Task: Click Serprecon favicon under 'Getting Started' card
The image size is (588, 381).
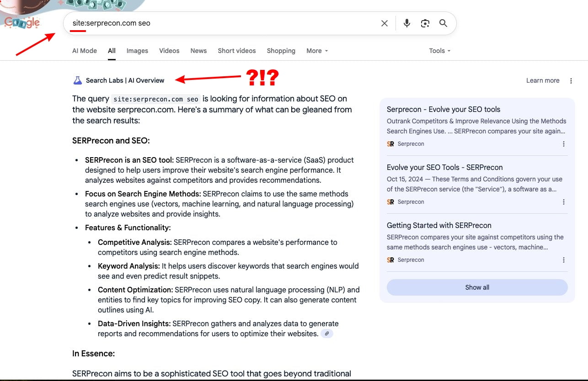Action: tap(390, 260)
